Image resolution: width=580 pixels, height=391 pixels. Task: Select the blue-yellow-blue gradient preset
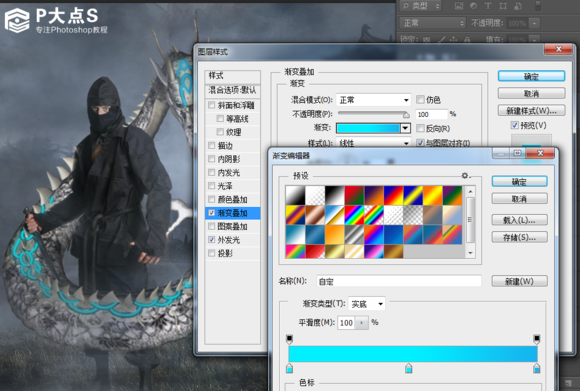[x=413, y=195]
